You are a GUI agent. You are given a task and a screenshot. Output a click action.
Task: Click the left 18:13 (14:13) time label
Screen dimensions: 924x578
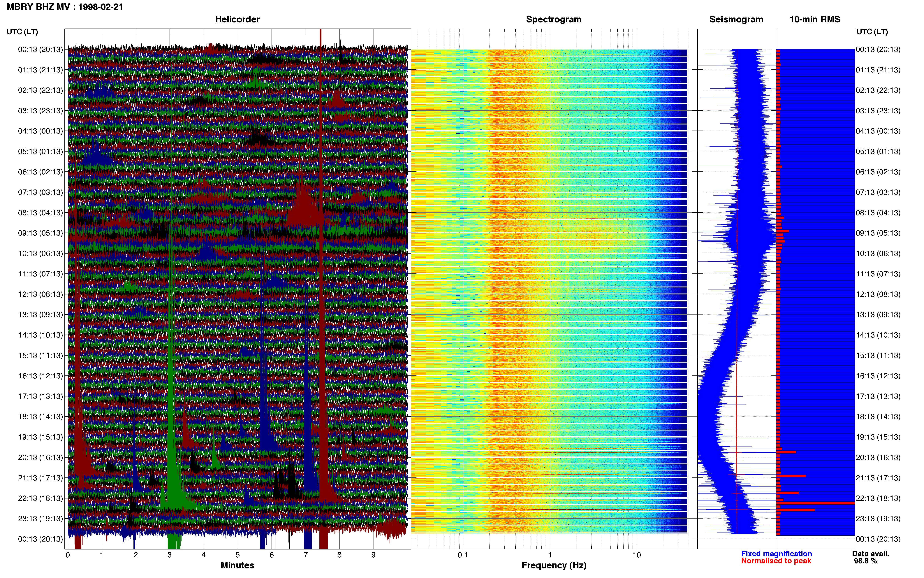(x=41, y=417)
